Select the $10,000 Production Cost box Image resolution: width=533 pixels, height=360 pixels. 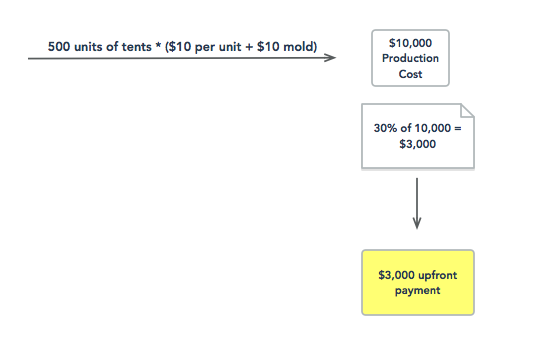[410, 58]
